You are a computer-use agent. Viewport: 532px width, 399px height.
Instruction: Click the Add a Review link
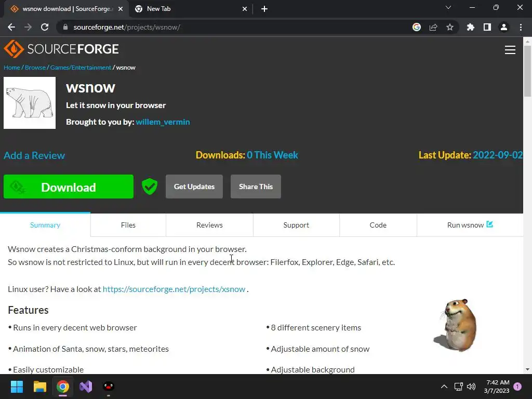point(34,155)
